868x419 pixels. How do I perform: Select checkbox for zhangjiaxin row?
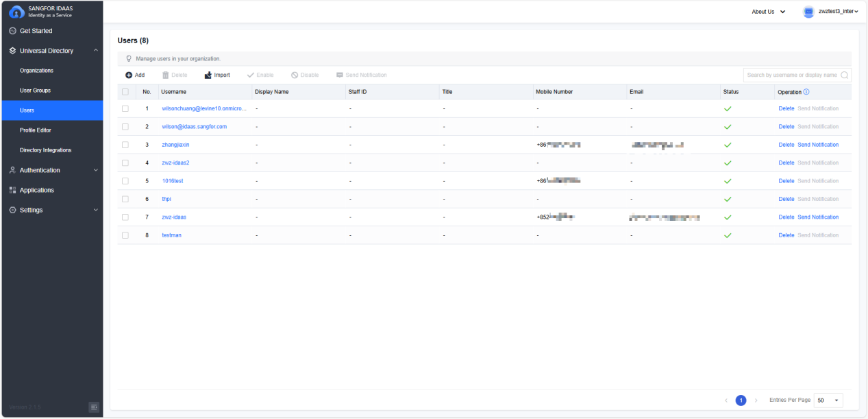point(125,145)
